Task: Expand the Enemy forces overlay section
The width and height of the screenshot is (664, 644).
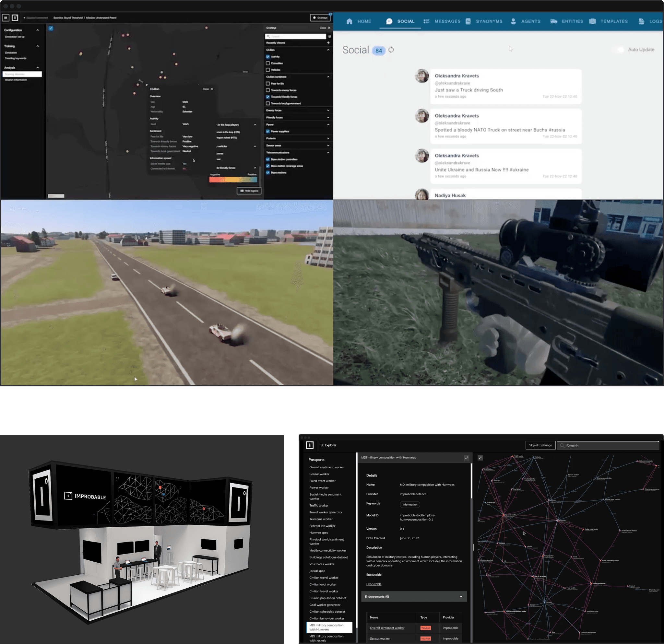Action: point(328,111)
